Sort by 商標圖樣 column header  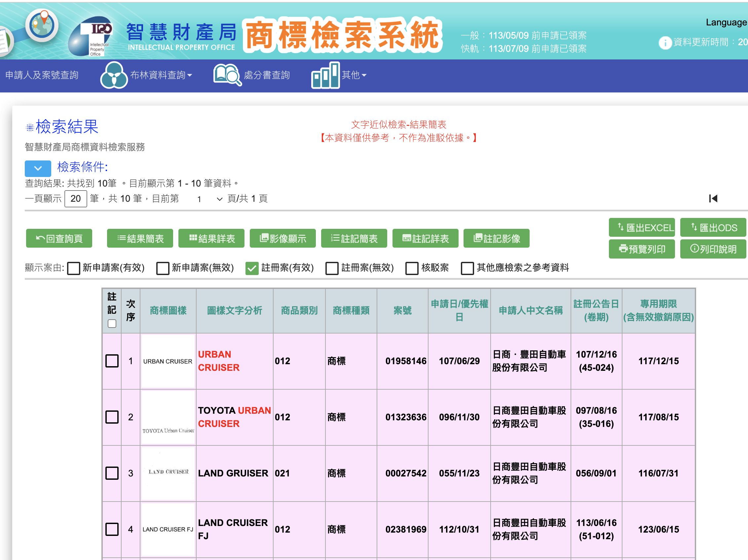[x=168, y=311]
